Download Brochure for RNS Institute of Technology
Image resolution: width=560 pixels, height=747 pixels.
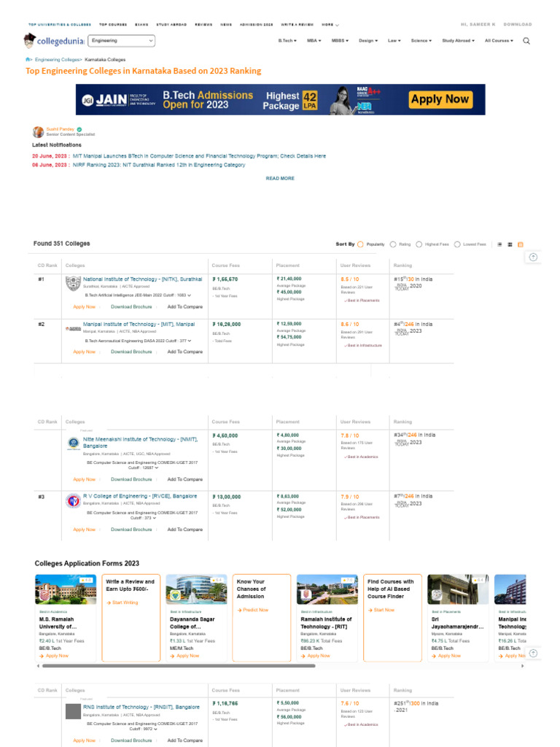[x=131, y=740]
